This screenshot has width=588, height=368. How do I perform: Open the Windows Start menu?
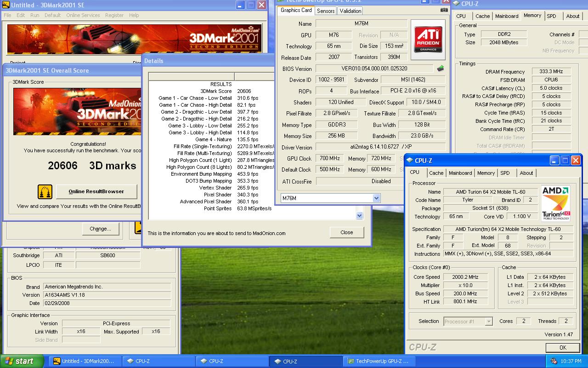[22, 361]
